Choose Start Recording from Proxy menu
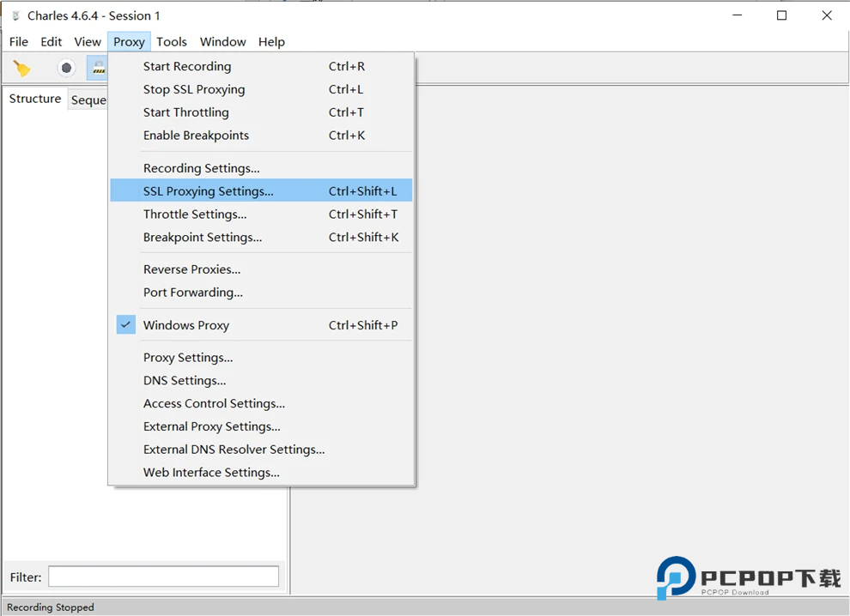Viewport: 850px width, 616px height. pos(187,66)
